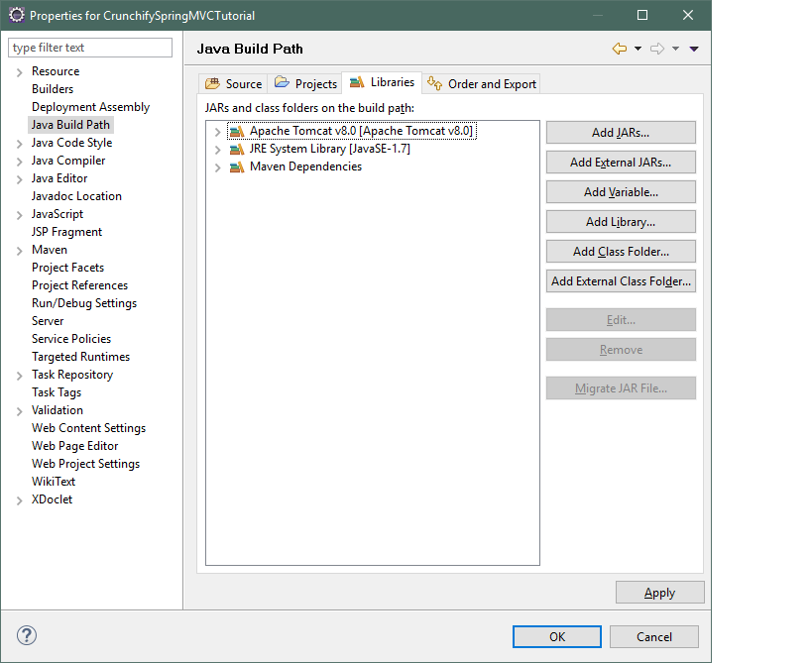Screen dimensions: 812x663
Task: Click the back navigation arrow icon
Action: 620,49
